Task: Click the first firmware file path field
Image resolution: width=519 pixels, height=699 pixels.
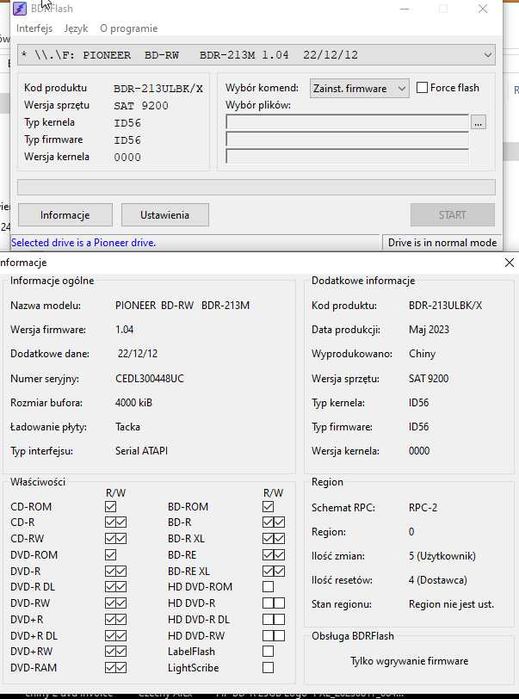Action: (347, 122)
